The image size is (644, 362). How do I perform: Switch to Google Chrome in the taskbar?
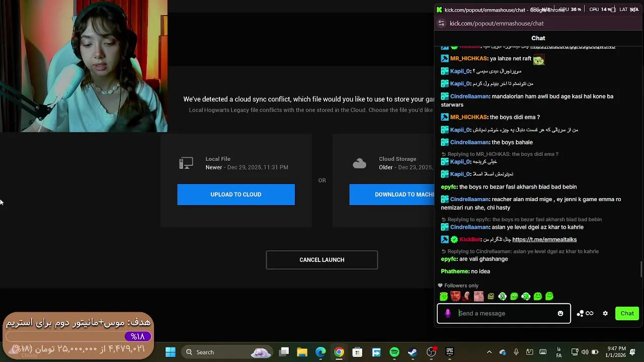(339, 352)
